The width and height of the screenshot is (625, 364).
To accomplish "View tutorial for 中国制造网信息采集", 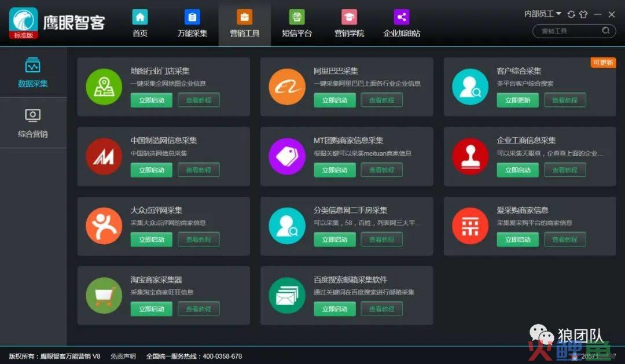I will click(x=198, y=170).
